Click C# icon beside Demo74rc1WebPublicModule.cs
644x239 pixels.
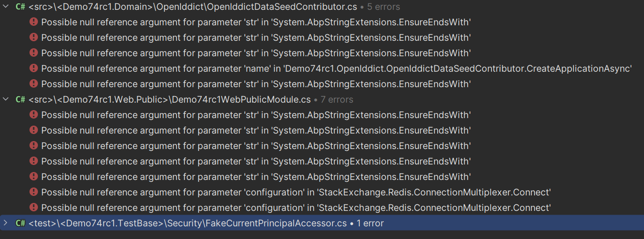[20, 99]
